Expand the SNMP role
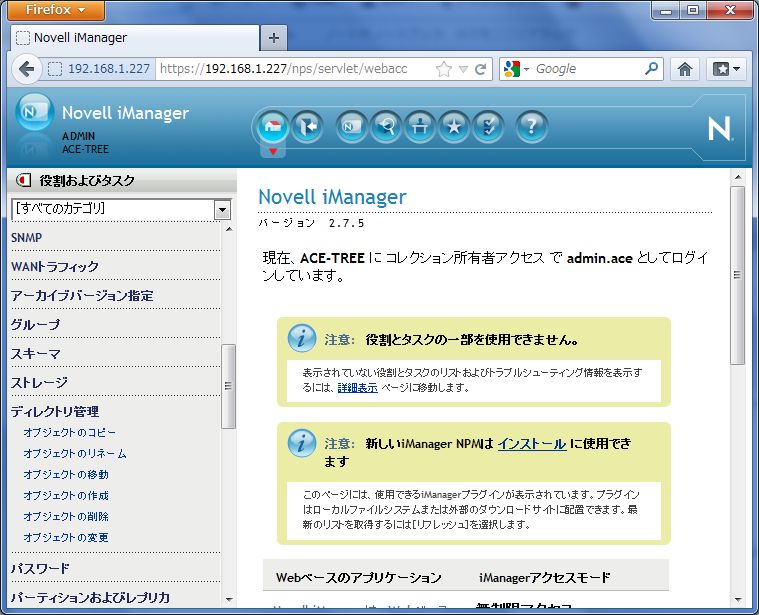 tap(27, 238)
